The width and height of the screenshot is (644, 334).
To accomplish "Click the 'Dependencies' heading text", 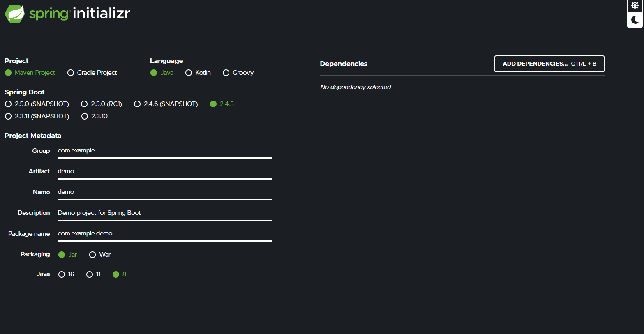I will pyautogui.click(x=344, y=64).
